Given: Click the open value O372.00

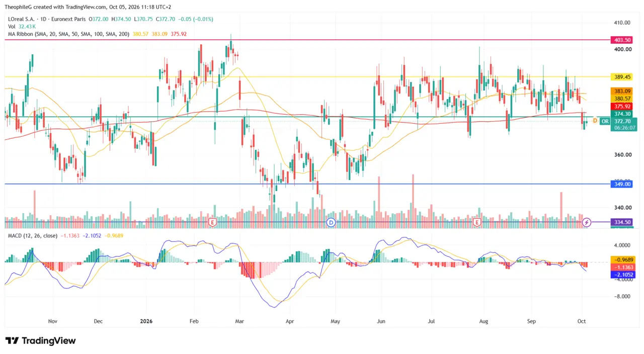Looking at the screenshot, I should pos(99,19).
